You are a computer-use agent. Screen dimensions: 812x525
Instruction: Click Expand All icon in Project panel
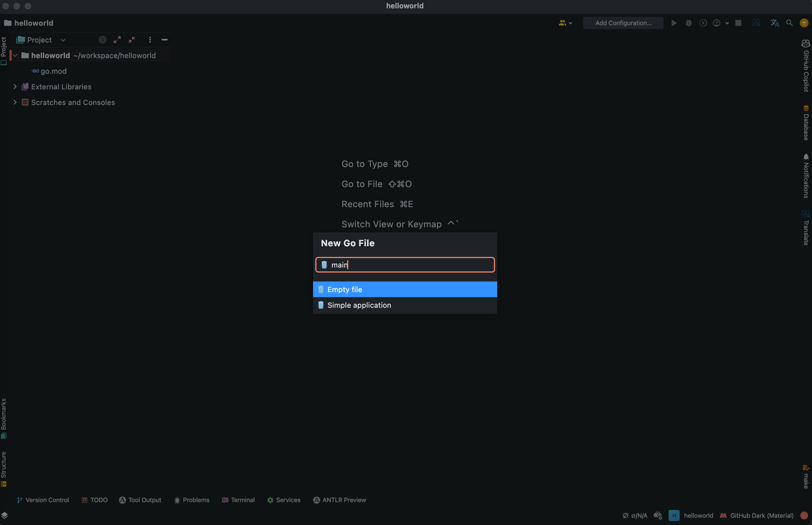(117, 40)
